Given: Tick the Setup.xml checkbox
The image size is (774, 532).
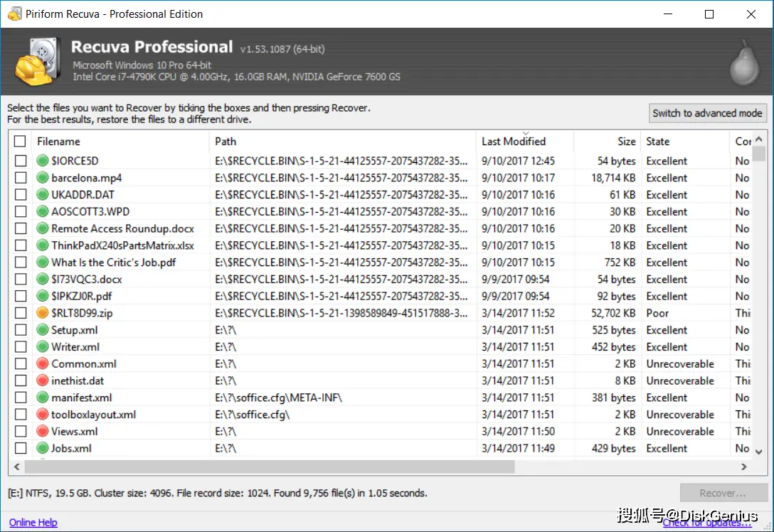Looking at the screenshot, I should point(21,330).
